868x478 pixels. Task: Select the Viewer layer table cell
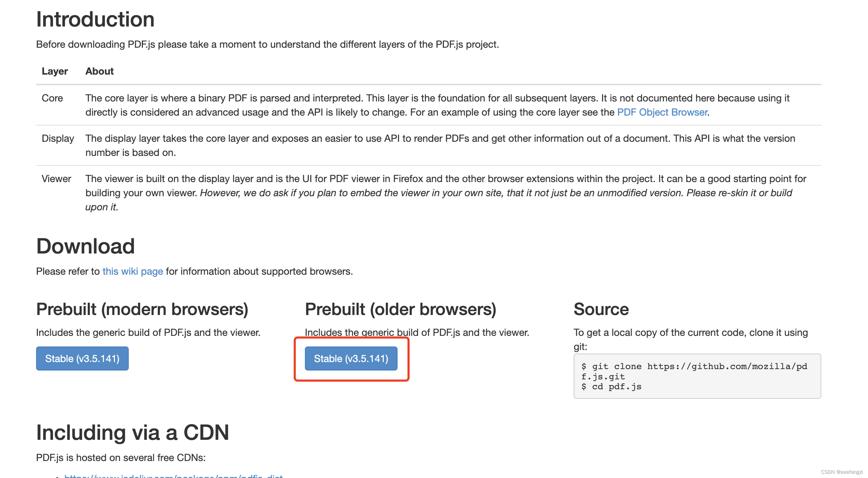(x=57, y=179)
